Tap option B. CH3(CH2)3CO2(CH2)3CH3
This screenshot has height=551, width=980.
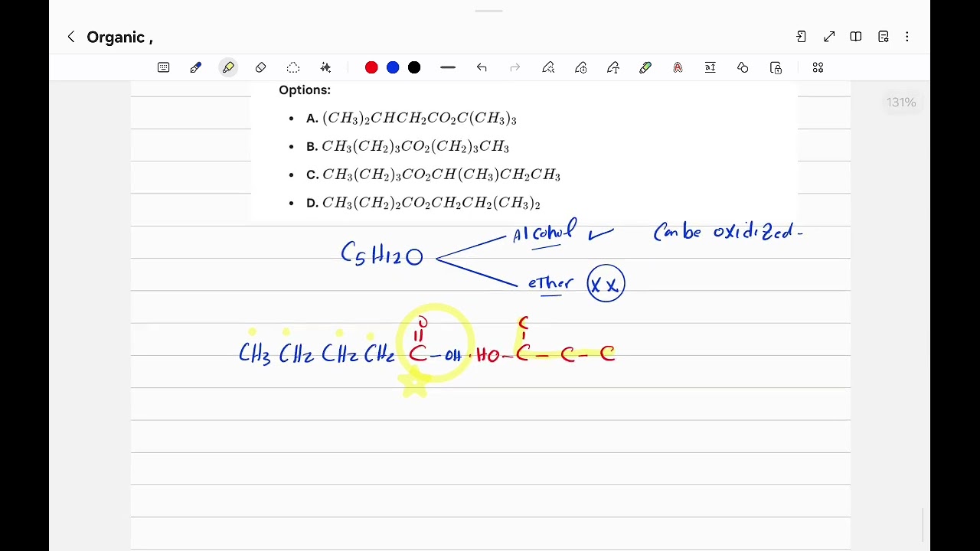tap(407, 146)
